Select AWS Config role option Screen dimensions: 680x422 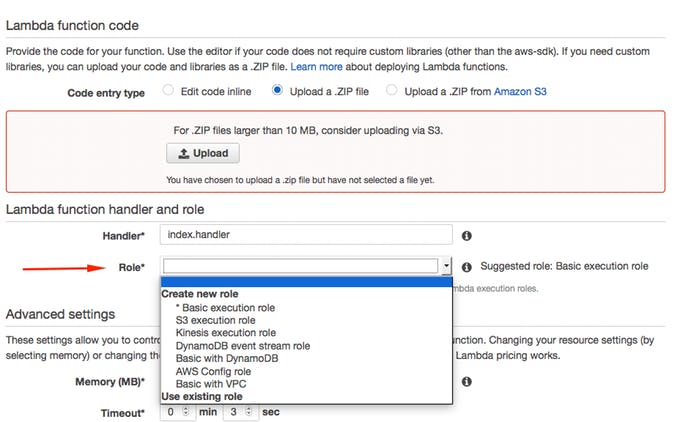(x=215, y=371)
